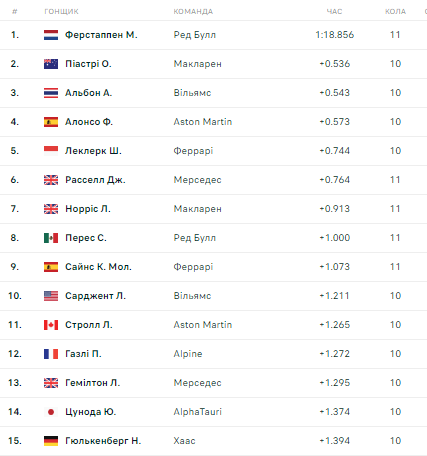Viewport: 427px width, 456px height.
Task: Click the Australian flag beside Піастрі О.
Action: [x=51, y=64]
